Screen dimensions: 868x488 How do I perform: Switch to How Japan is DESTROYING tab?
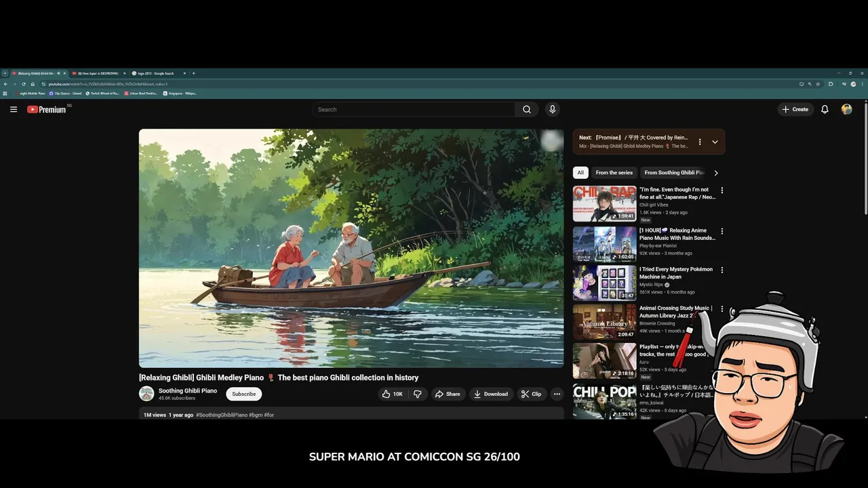click(98, 73)
